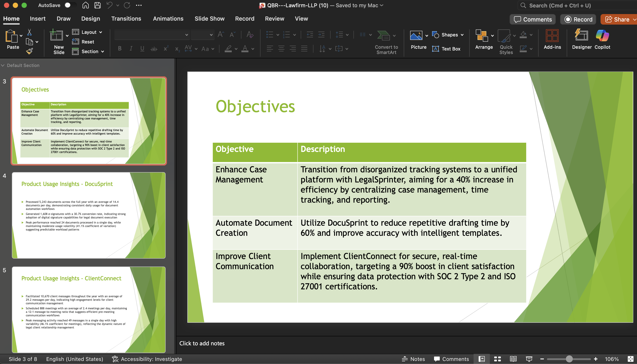The image size is (637, 364).
Task: Switch to the Transitions tab
Action: pos(126,18)
